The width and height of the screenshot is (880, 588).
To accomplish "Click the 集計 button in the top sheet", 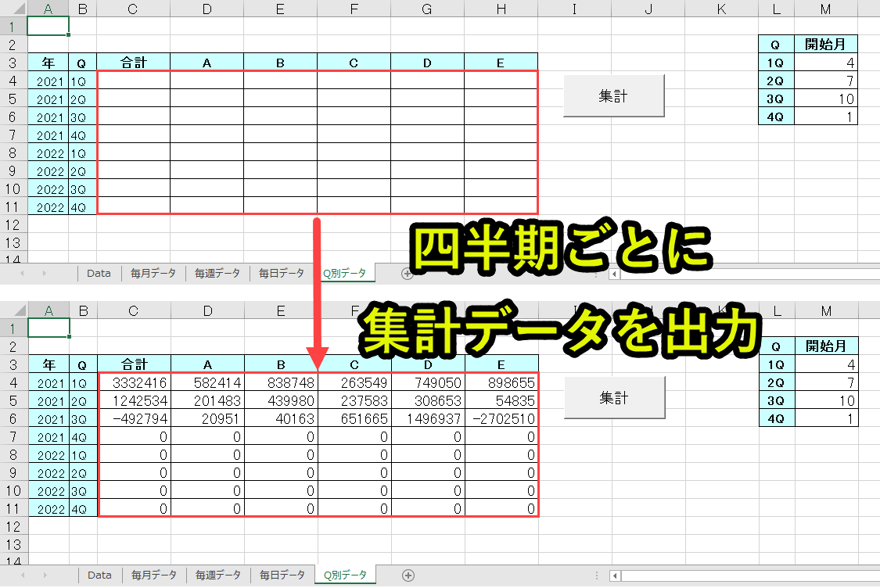I will click(x=613, y=95).
